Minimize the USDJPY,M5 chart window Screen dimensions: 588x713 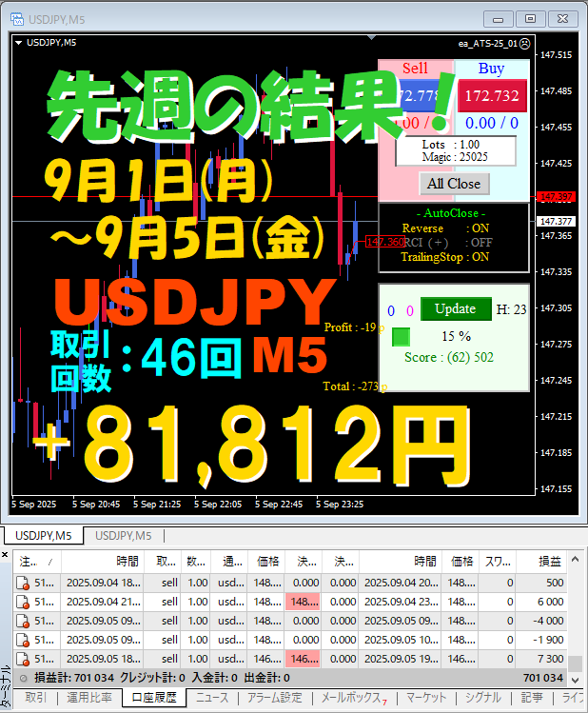(499, 19)
